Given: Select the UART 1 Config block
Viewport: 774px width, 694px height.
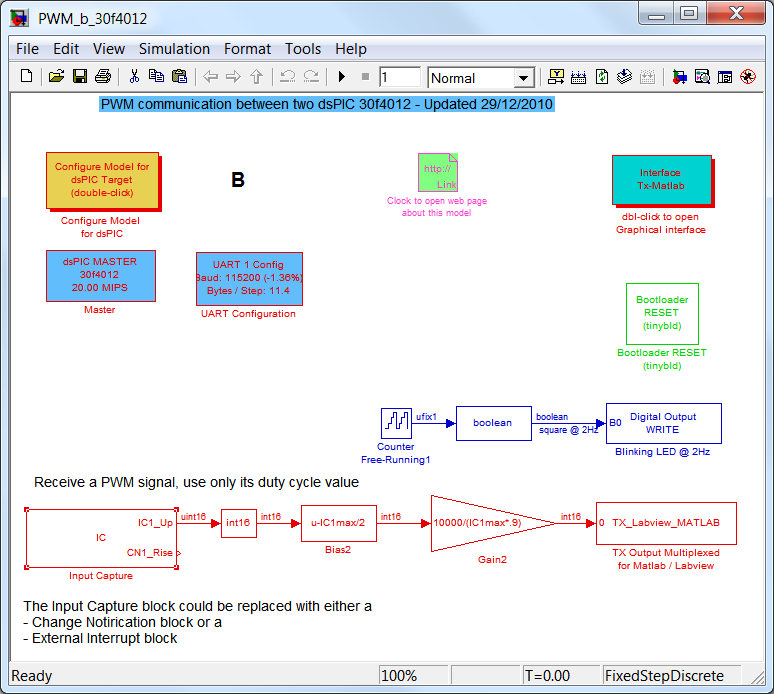Looking at the screenshot, I should coord(249,279).
